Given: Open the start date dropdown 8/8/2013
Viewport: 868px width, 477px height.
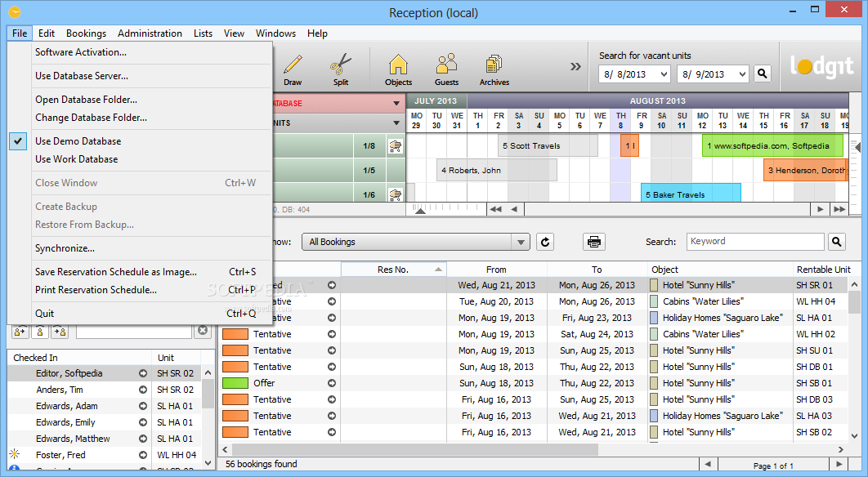Looking at the screenshot, I should click(664, 74).
